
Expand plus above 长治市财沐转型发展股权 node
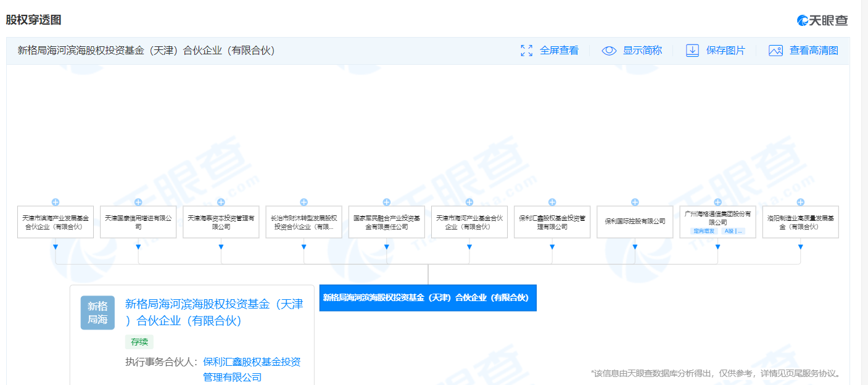click(x=304, y=202)
